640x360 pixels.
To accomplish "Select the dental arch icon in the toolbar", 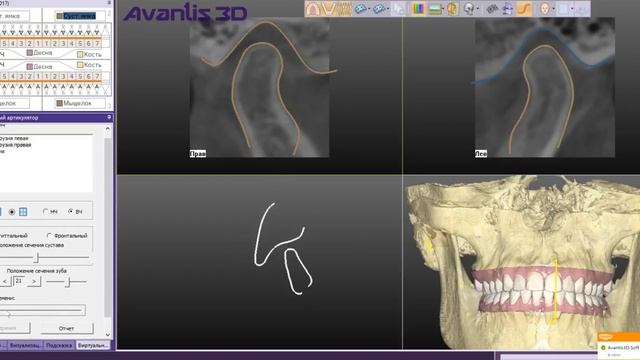I will 313,9.
